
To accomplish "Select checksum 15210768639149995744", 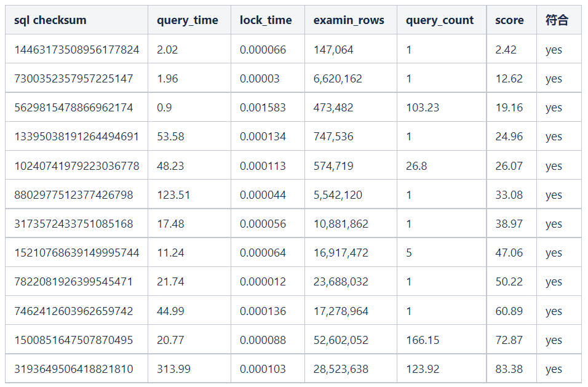I will pyautogui.click(x=77, y=253).
